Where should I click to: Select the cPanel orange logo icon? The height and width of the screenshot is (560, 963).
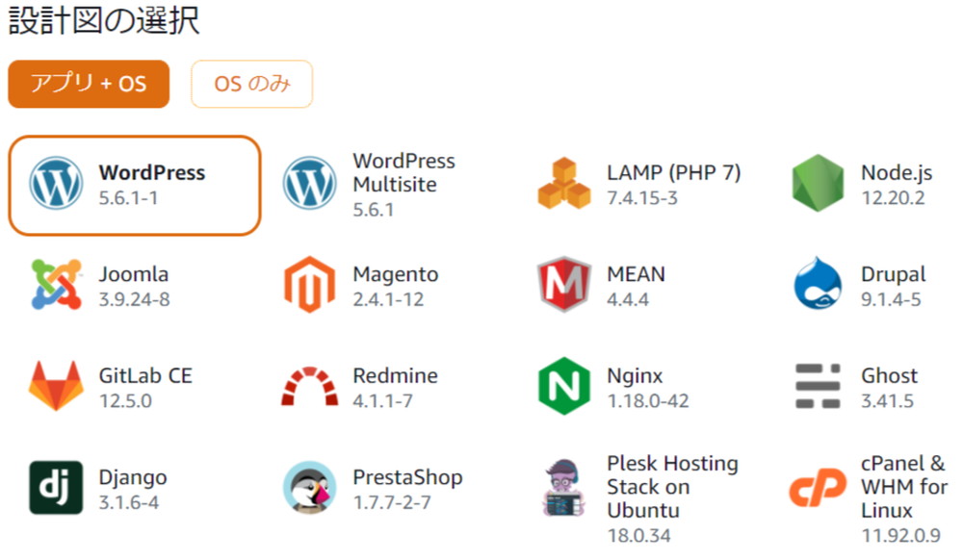pos(818,488)
